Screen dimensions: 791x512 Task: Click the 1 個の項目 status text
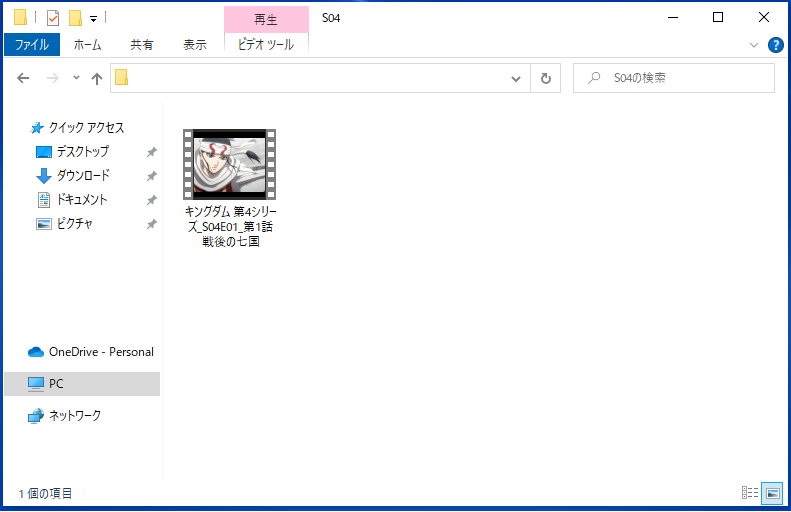pos(45,493)
